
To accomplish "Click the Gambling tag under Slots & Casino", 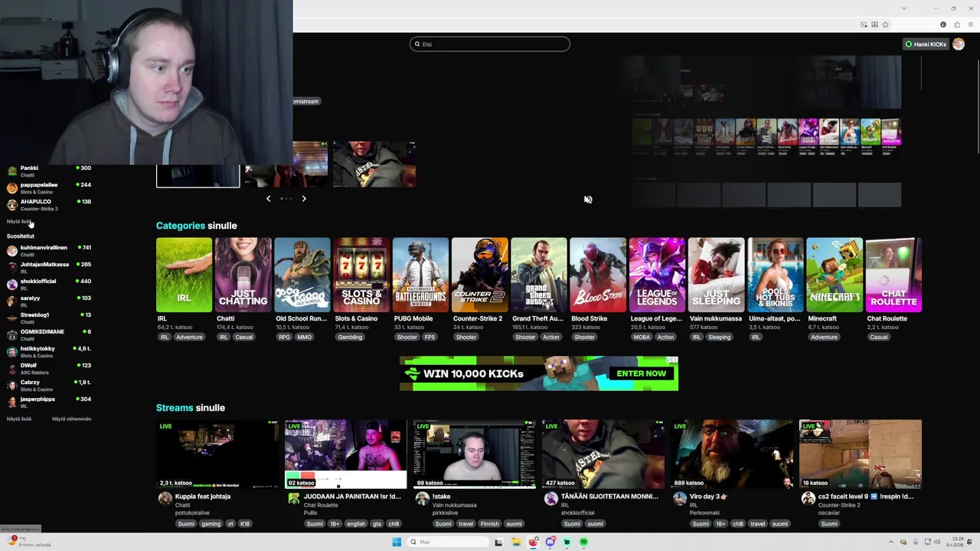I will point(350,337).
